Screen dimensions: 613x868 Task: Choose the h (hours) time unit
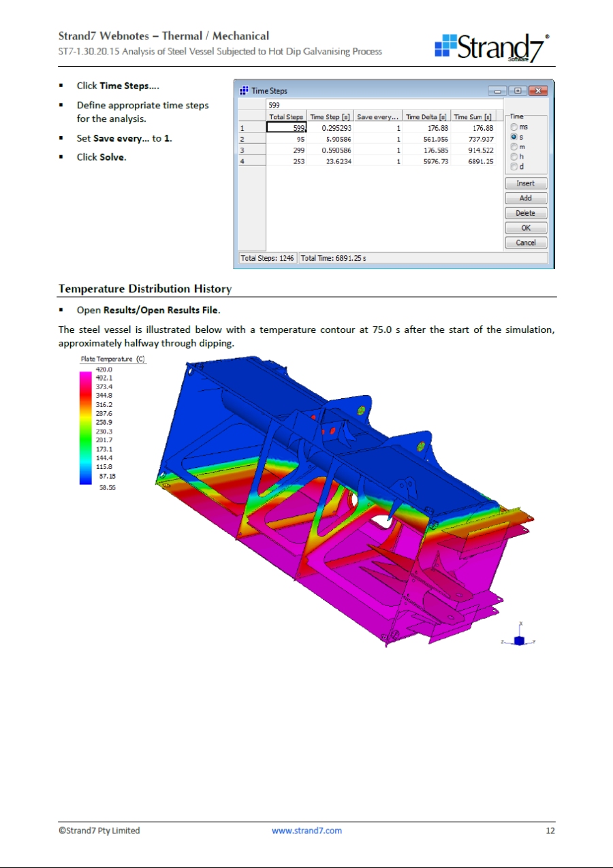point(514,157)
